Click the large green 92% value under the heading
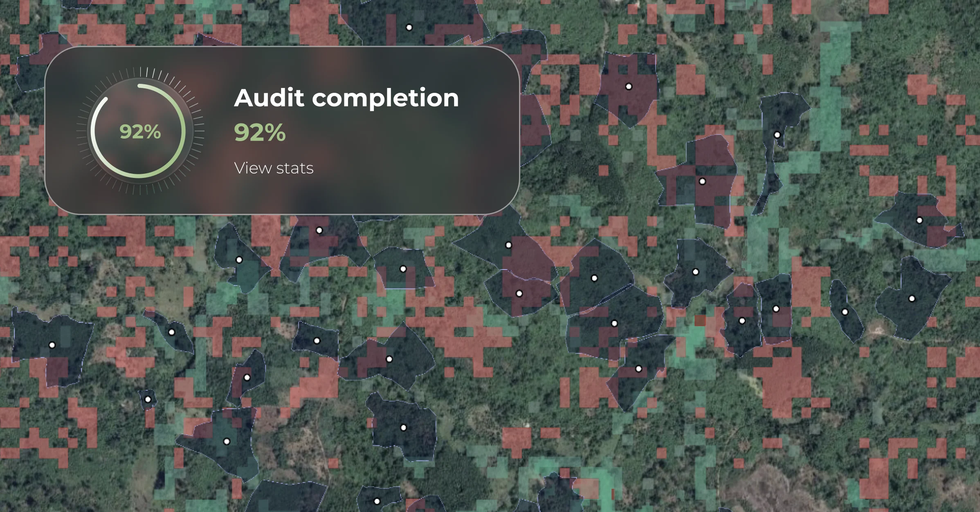The image size is (980, 512). [260, 132]
